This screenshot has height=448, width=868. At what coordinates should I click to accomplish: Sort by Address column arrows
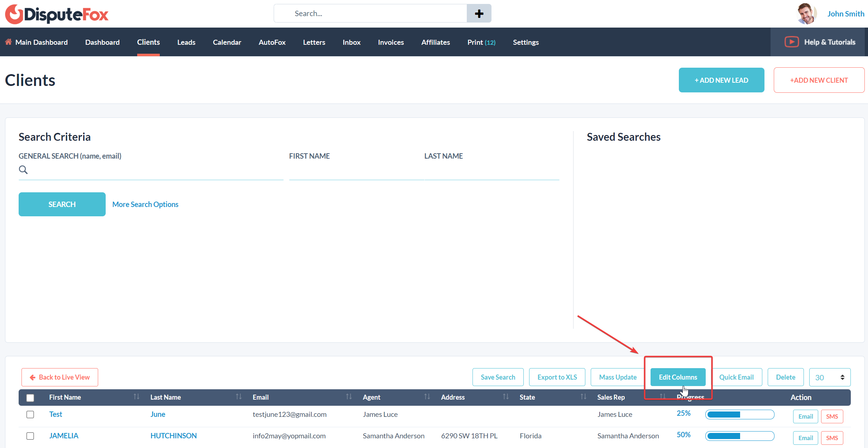[505, 397]
